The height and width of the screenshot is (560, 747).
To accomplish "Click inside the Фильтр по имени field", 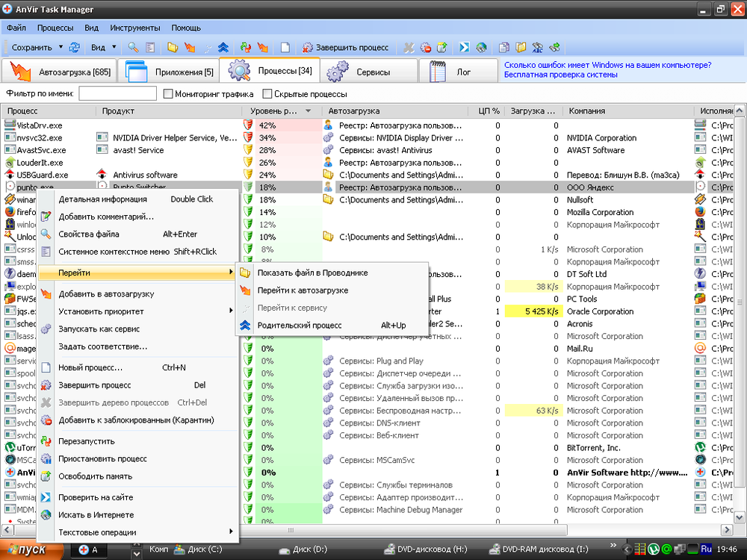I will pos(118,93).
